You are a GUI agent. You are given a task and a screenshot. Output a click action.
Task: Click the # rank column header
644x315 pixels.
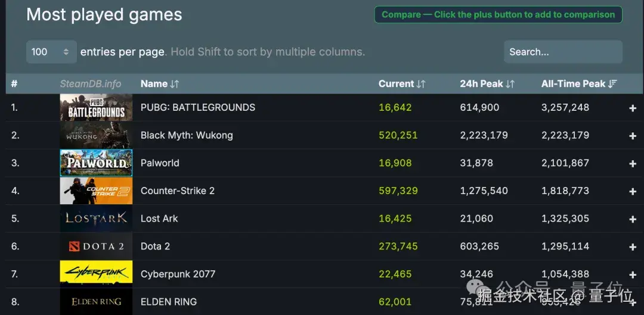click(x=14, y=84)
